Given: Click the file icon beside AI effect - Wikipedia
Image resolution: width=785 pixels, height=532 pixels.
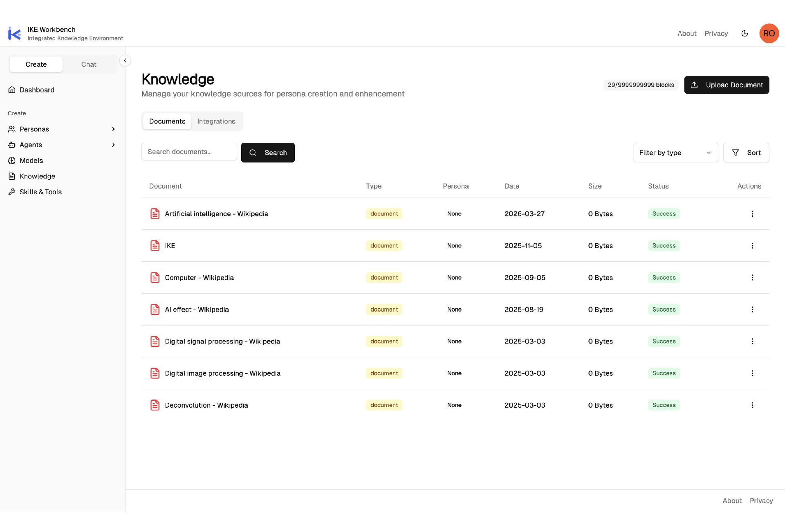Looking at the screenshot, I should pyautogui.click(x=155, y=310).
